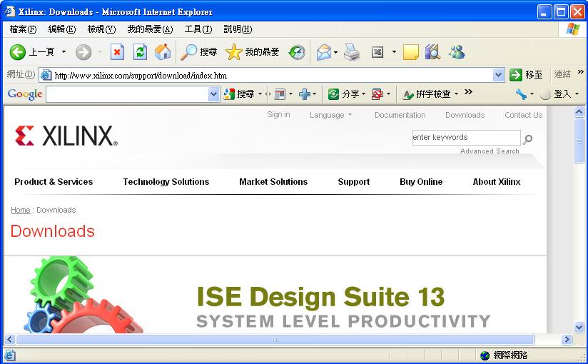The height and width of the screenshot is (364, 588).
Task: Click Google toolbar wrench settings icon
Action: pos(521,94)
